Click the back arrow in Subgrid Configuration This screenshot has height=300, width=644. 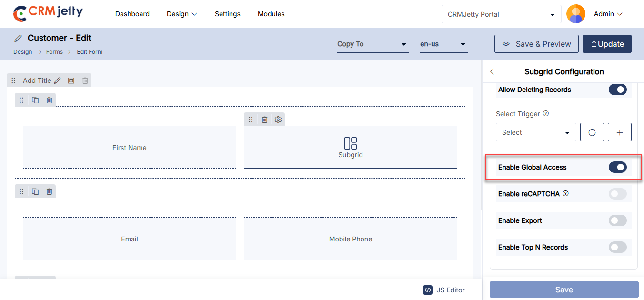tap(492, 72)
